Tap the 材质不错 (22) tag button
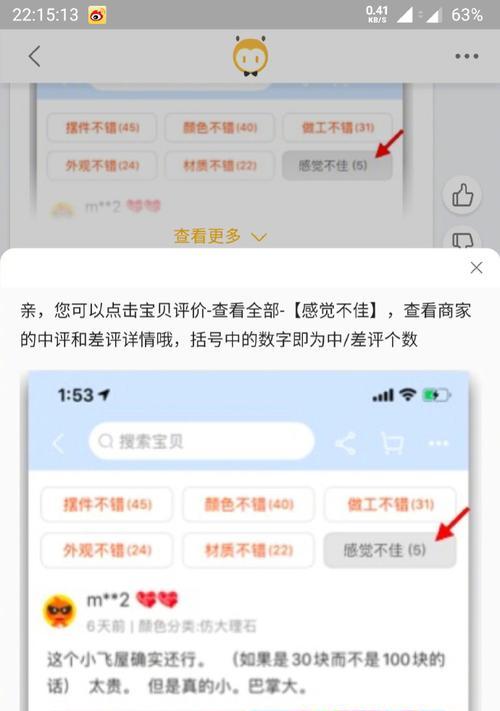 click(x=248, y=550)
